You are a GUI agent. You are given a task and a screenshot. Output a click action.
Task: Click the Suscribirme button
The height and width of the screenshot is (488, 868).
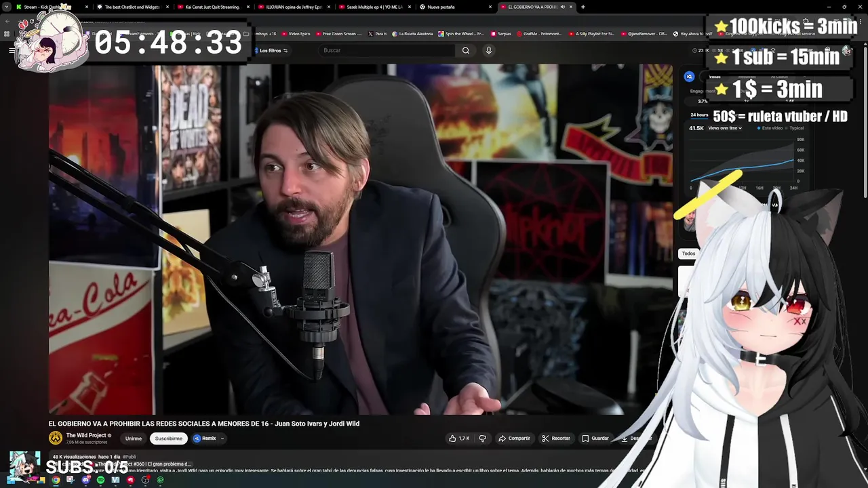click(x=168, y=439)
